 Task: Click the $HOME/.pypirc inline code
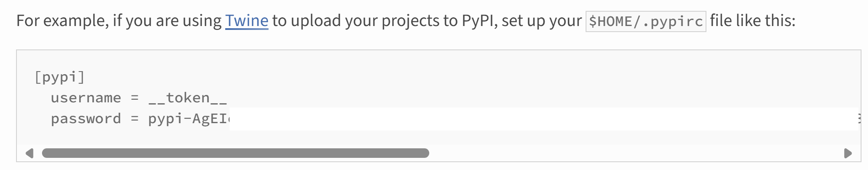coord(646,21)
